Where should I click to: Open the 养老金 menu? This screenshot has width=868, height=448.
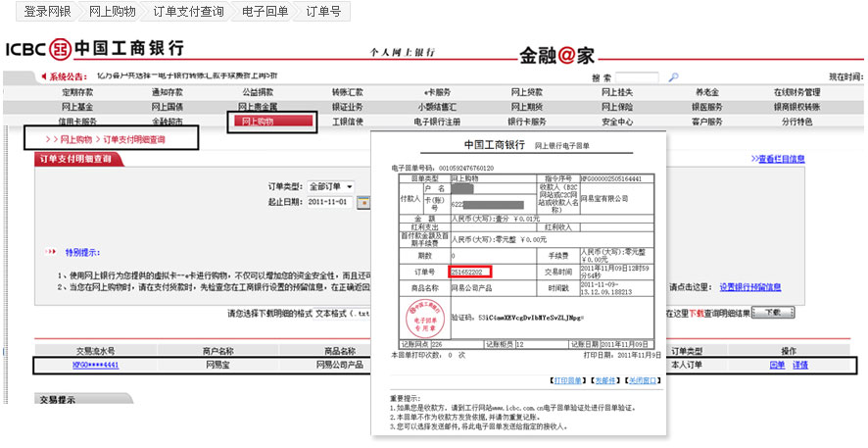coord(707,92)
